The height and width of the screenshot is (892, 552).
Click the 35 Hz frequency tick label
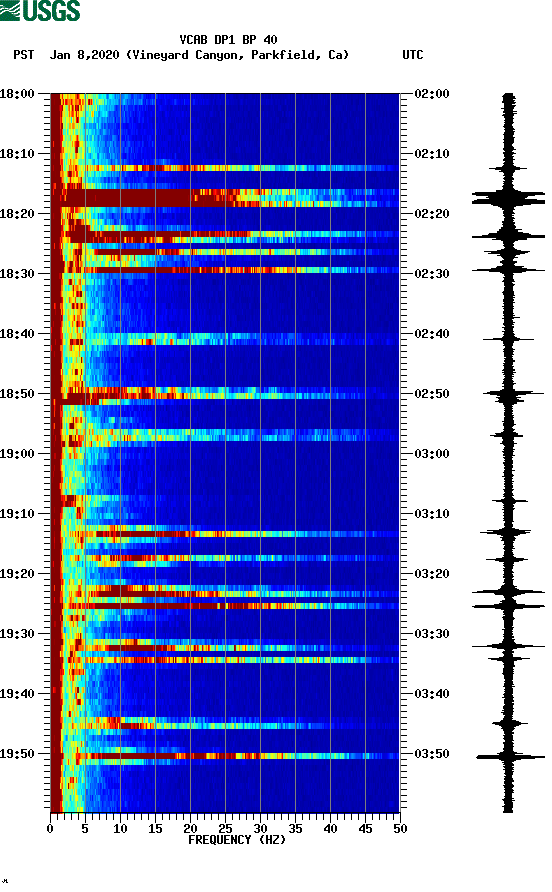pos(295,829)
